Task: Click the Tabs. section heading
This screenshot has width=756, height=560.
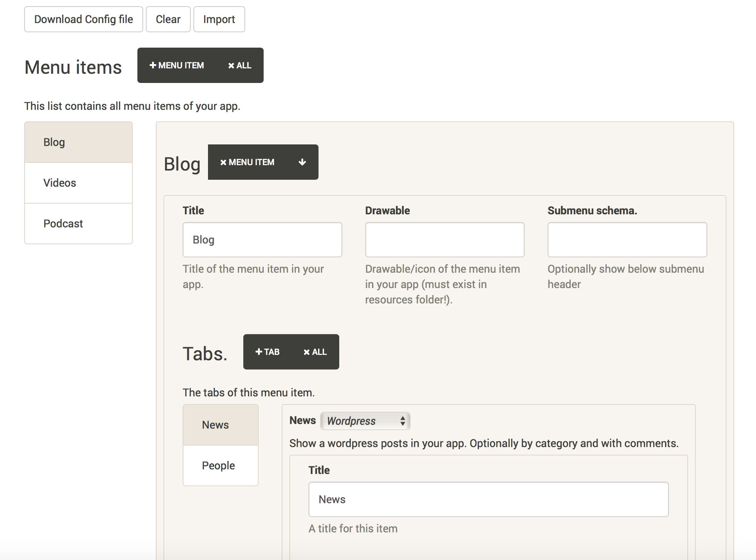Action: coord(205,353)
